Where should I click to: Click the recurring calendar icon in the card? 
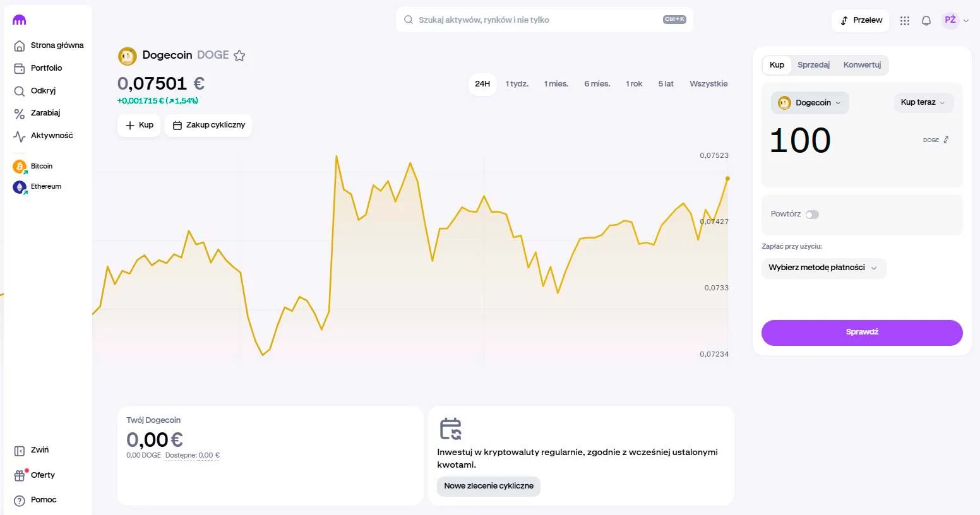click(451, 429)
